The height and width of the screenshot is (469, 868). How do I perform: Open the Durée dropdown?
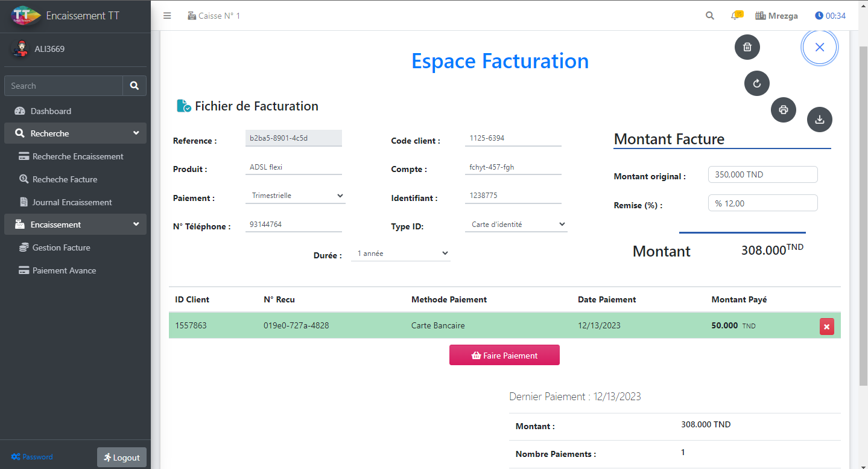click(x=401, y=254)
